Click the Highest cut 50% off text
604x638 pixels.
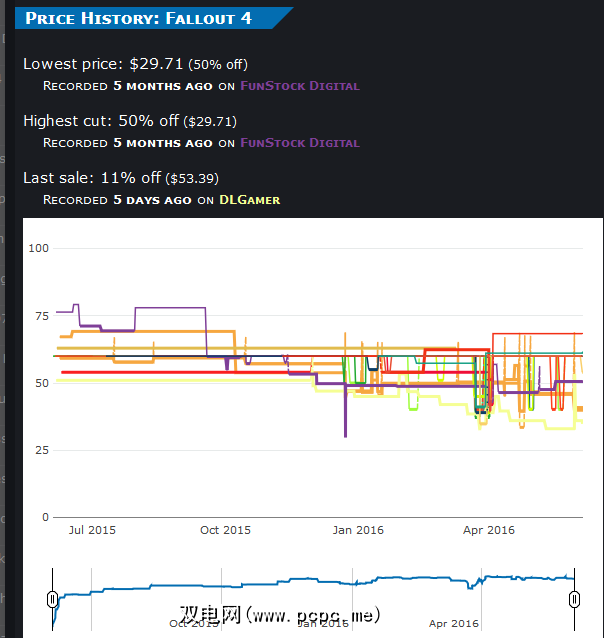click(130, 121)
